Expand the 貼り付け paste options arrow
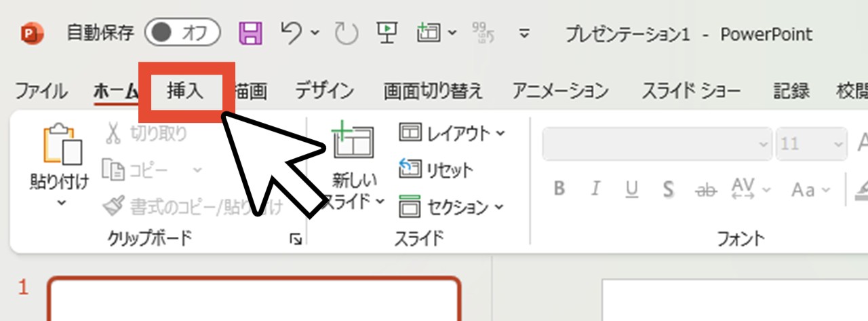This screenshot has width=868, height=321. 61,203
